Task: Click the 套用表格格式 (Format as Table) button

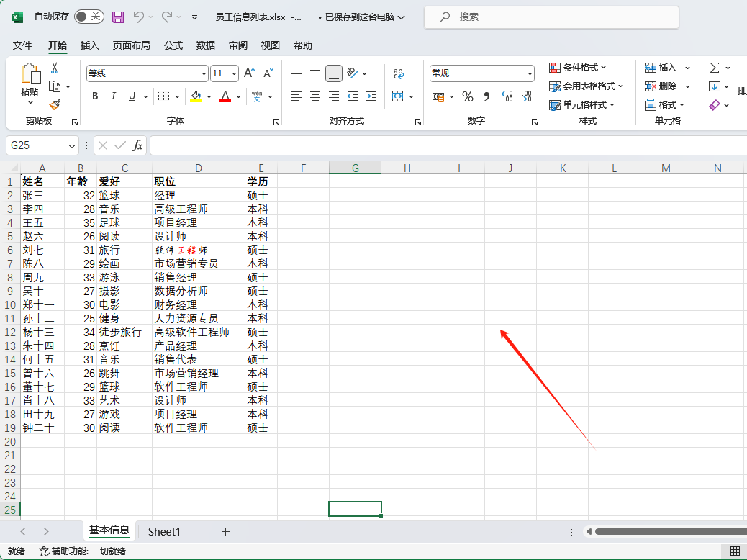Action: tap(586, 86)
